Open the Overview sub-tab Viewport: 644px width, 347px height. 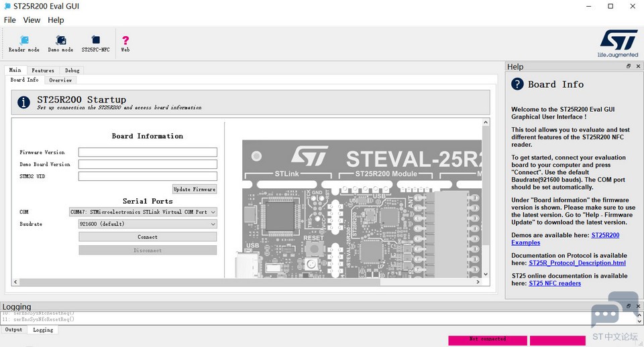[x=60, y=80]
